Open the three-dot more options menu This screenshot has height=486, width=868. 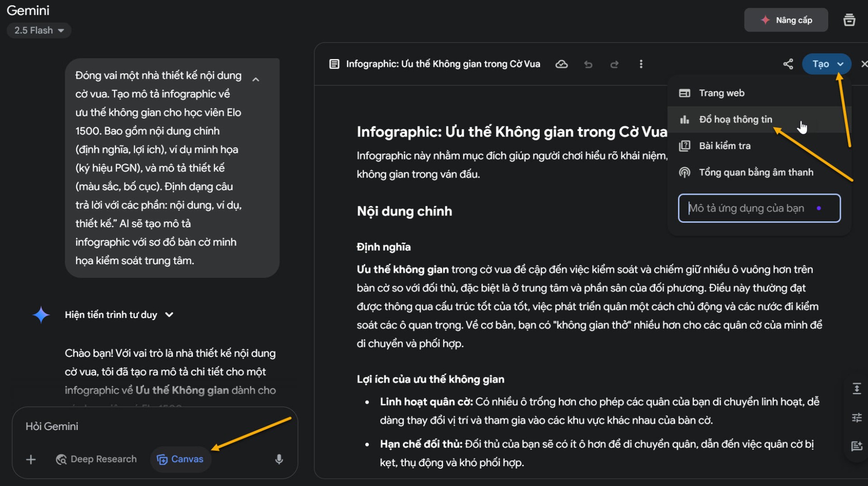coord(641,64)
